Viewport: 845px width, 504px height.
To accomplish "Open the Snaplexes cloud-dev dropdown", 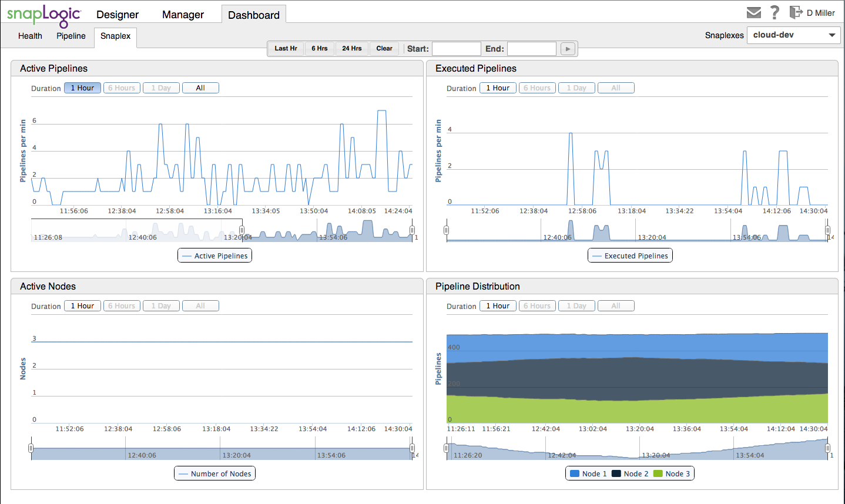I will pyautogui.click(x=794, y=35).
